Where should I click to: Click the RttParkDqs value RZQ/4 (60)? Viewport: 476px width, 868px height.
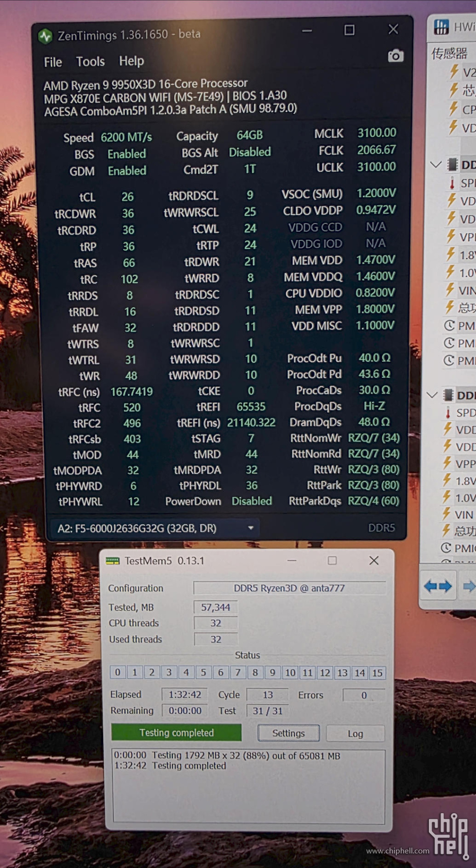pos(374,501)
